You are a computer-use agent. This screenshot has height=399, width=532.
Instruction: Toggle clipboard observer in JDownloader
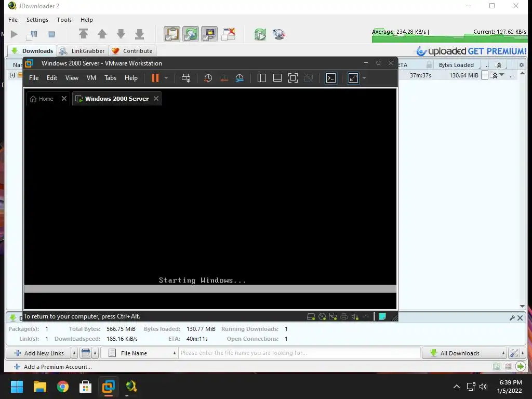coord(172,34)
